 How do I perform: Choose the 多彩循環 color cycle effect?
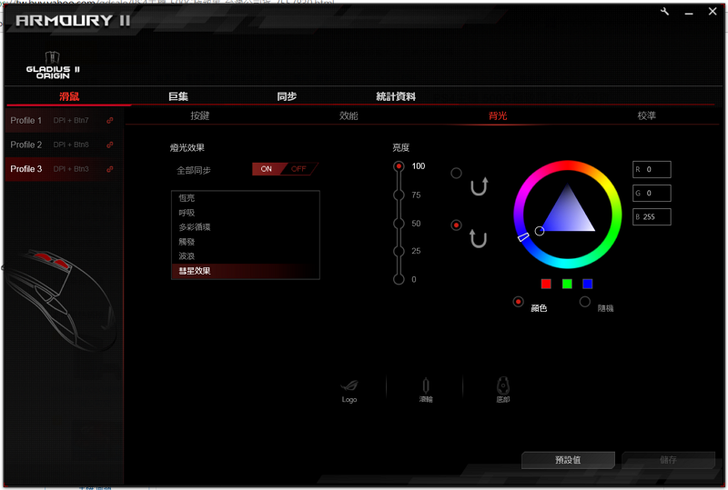[246, 227]
